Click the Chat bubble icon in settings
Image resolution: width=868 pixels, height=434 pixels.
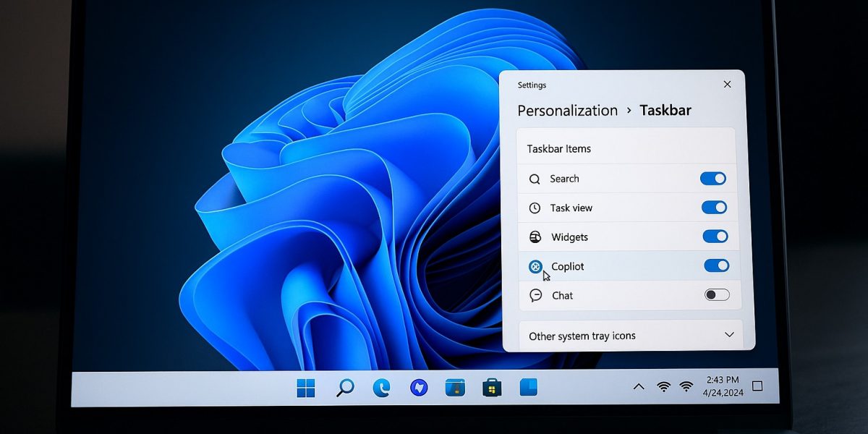point(535,295)
